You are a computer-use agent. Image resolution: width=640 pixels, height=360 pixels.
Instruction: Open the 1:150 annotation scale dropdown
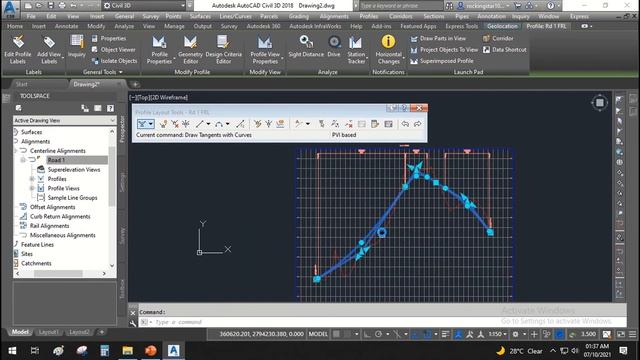498,334
